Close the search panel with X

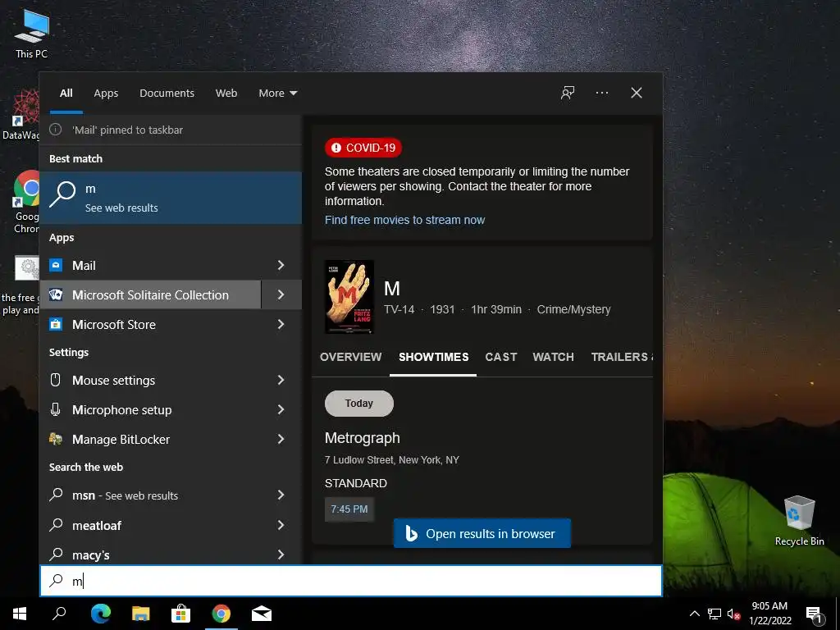636,93
